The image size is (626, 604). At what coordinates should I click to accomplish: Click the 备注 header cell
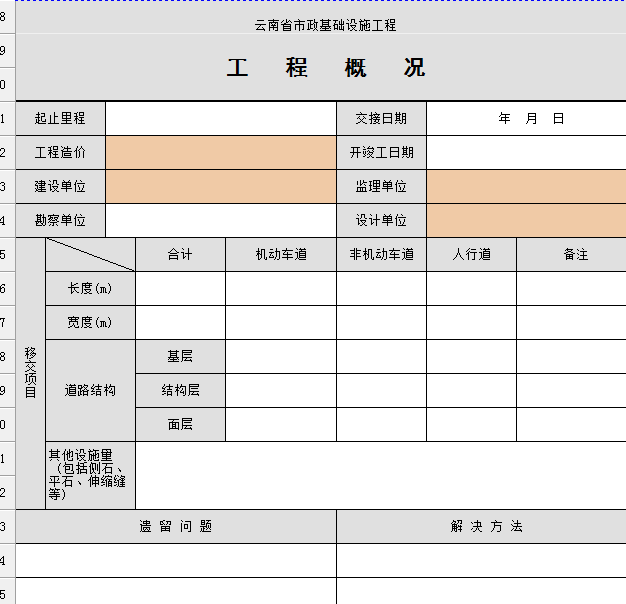(572, 254)
